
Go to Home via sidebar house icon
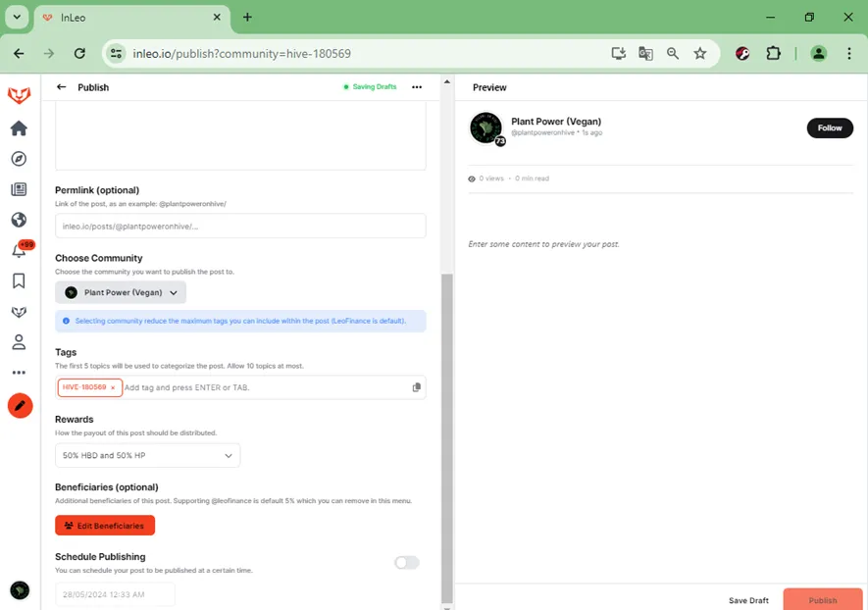pos(19,128)
